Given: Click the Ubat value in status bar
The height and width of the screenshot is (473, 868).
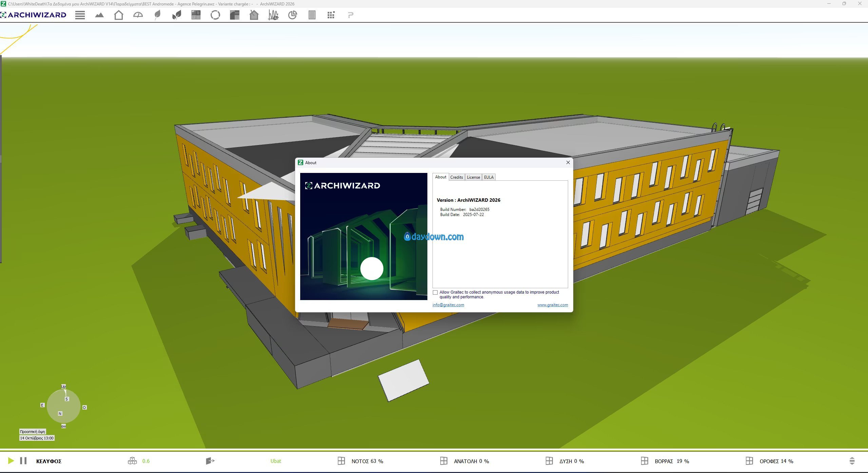Looking at the screenshot, I should (x=276, y=461).
